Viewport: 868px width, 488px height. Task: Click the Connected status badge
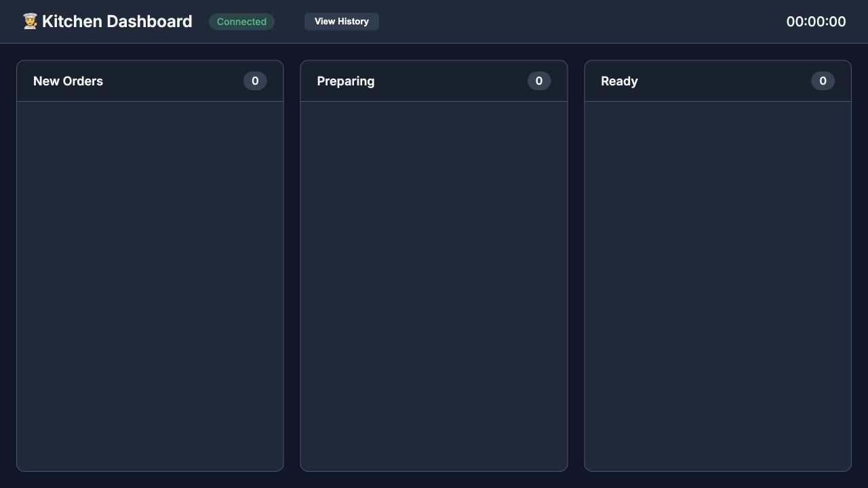pos(241,22)
